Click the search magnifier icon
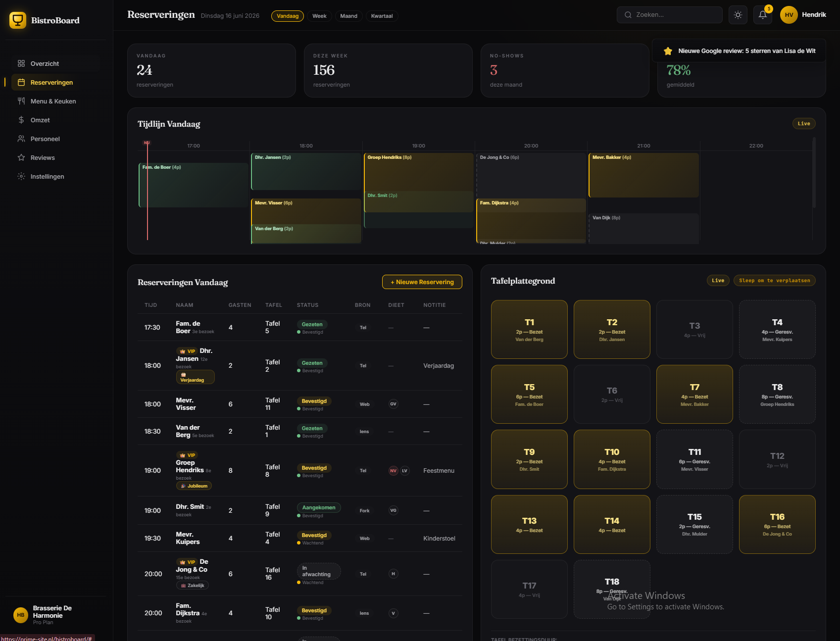840x641 pixels. (628, 15)
